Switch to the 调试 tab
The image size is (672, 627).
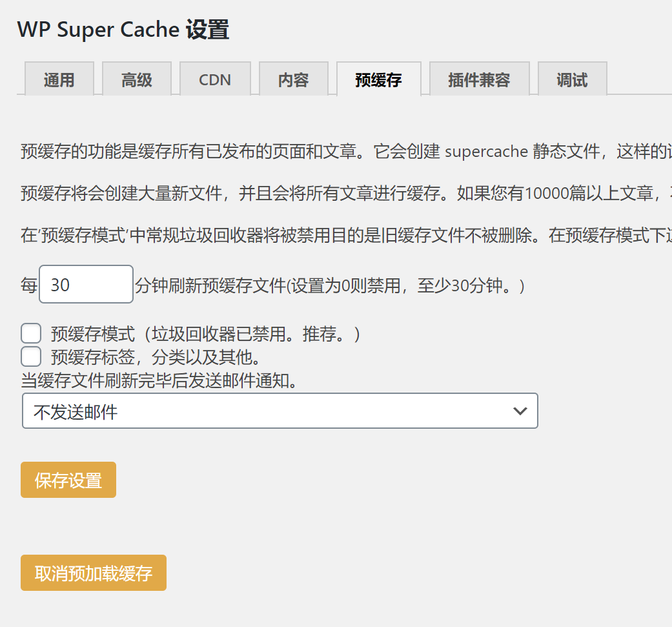[572, 79]
